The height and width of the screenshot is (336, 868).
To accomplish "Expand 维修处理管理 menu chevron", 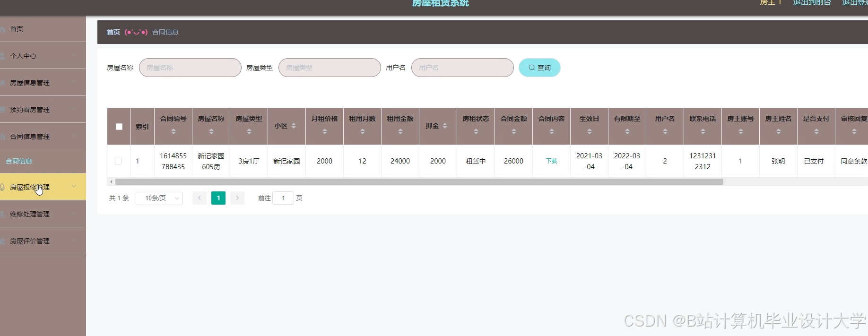I will tap(74, 214).
